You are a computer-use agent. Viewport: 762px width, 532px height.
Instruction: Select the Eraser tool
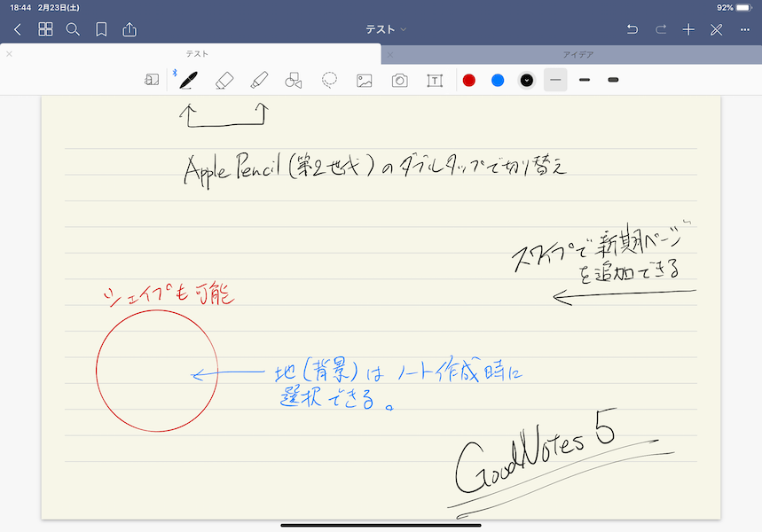(224, 80)
